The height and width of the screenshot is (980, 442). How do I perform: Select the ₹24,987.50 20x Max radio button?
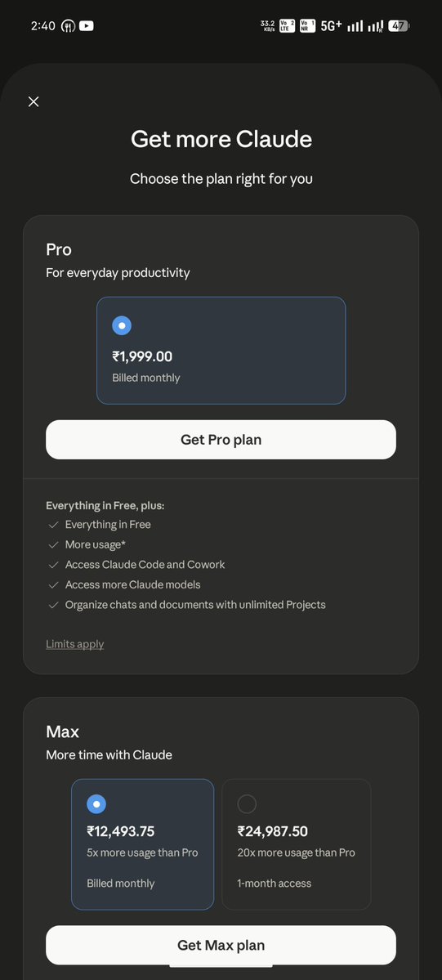pyautogui.click(x=247, y=803)
